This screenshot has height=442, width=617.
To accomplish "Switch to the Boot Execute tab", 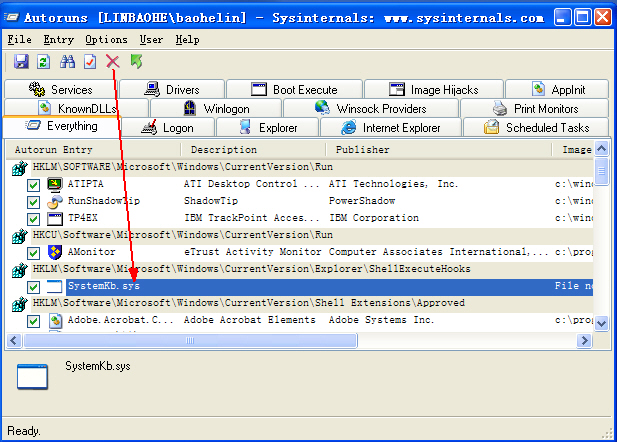I will [x=294, y=89].
